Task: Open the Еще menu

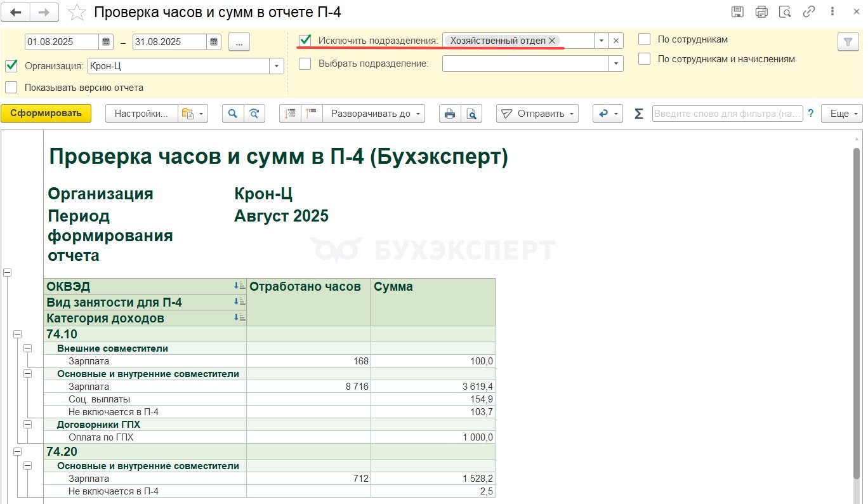Action: (842, 114)
